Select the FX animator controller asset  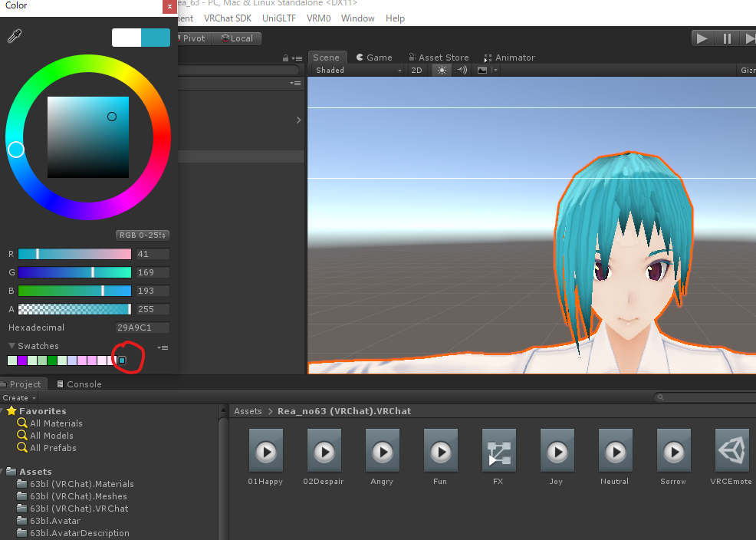pos(498,456)
